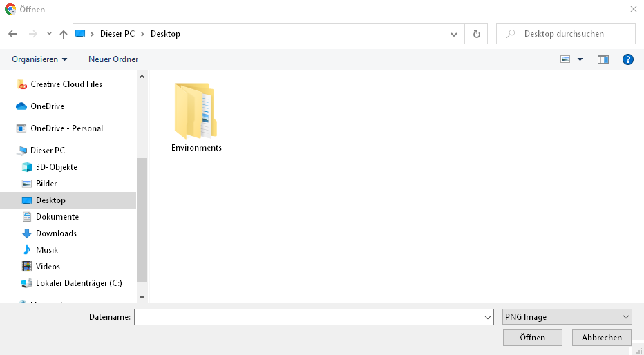
Task: Select 'Desktop' in the address path
Action: tap(165, 34)
